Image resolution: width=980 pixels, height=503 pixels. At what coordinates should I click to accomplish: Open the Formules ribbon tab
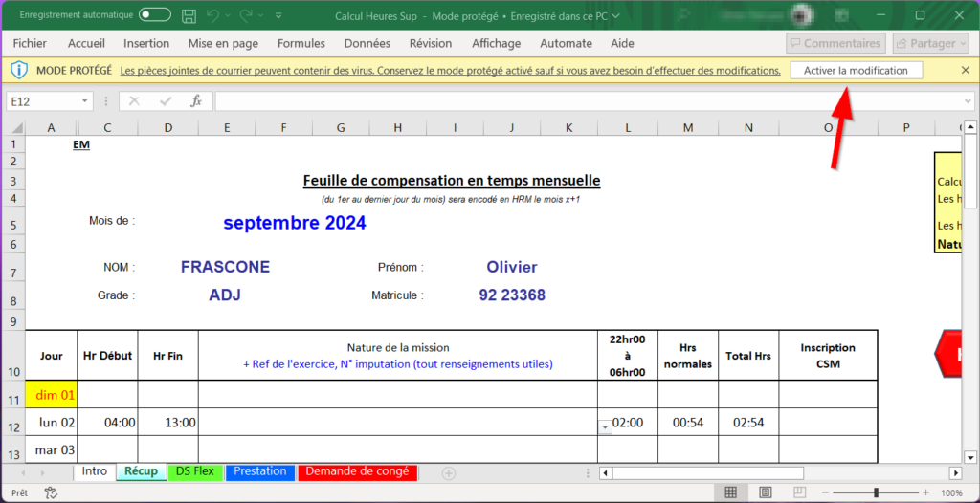click(x=301, y=43)
